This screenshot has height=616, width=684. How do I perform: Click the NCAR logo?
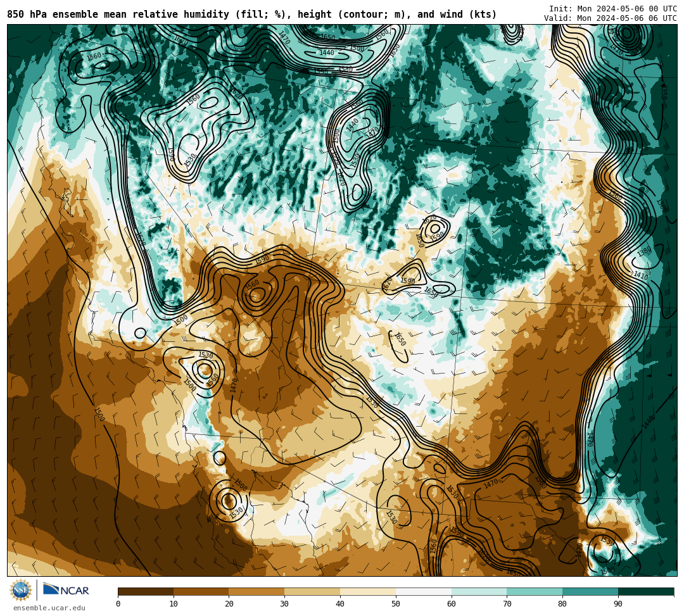click(66, 590)
